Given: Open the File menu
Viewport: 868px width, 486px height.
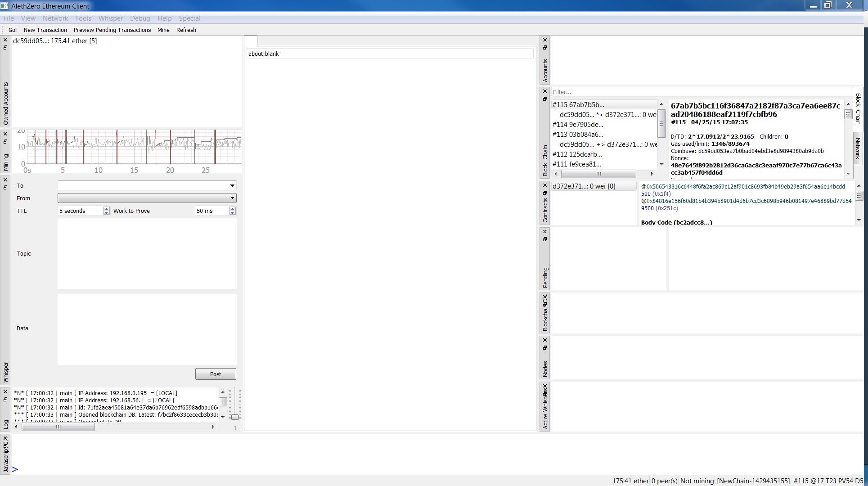Looking at the screenshot, I should click(x=9, y=18).
